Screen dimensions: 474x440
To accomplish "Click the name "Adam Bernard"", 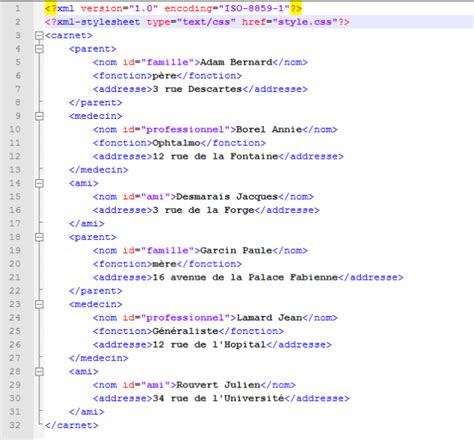I will point(236,62).
